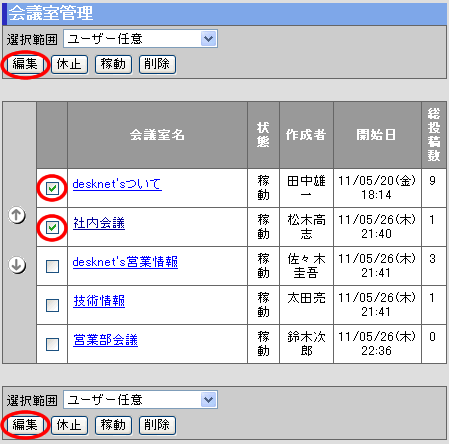Uncheck the desknet'sついて row checkbox
The image size is (449, 444).
[x=52, y=188]
